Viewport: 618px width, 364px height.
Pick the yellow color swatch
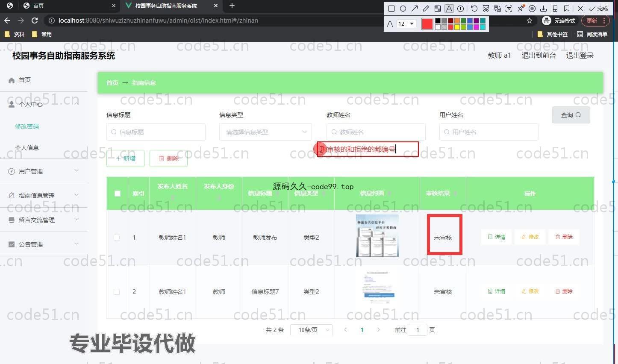pyautogui.click(x=457, y=27)
